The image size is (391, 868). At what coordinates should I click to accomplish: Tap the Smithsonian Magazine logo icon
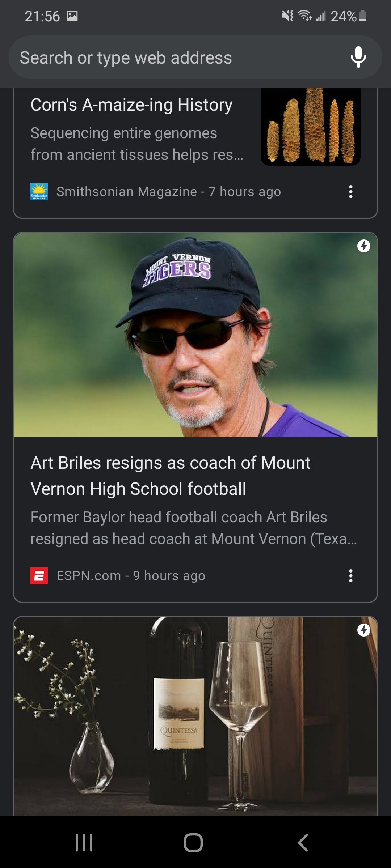39,192
